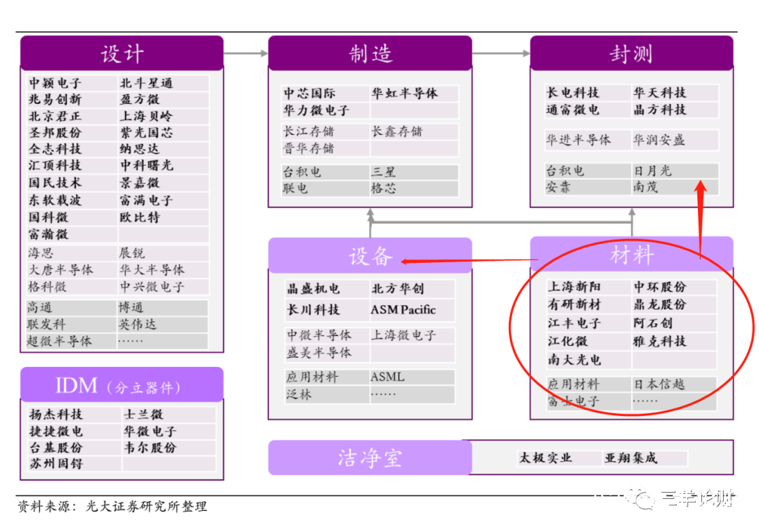Select the text 博通
This screenshot has width=759, height=532.
click(131, 307)
